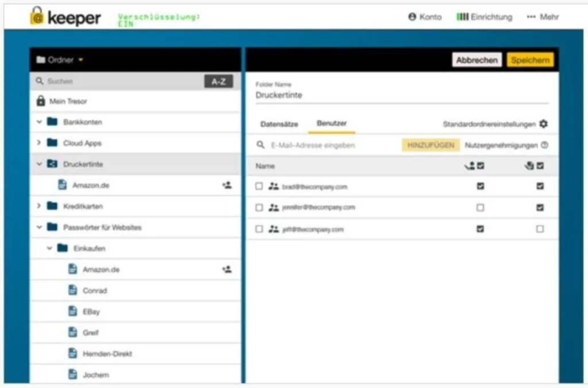
Task: Click the document icon of Amazon.de under Einkaufen
Action: 73,269
